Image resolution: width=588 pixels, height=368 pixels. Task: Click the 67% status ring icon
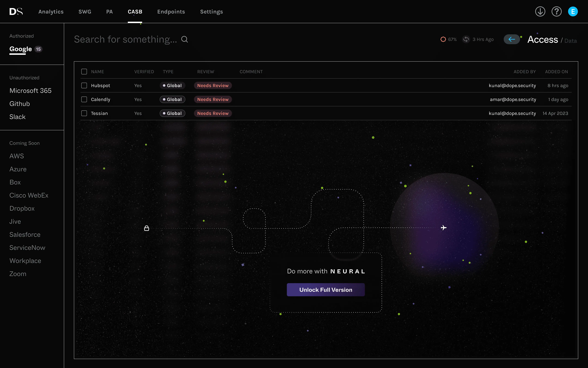coord(443,39)
